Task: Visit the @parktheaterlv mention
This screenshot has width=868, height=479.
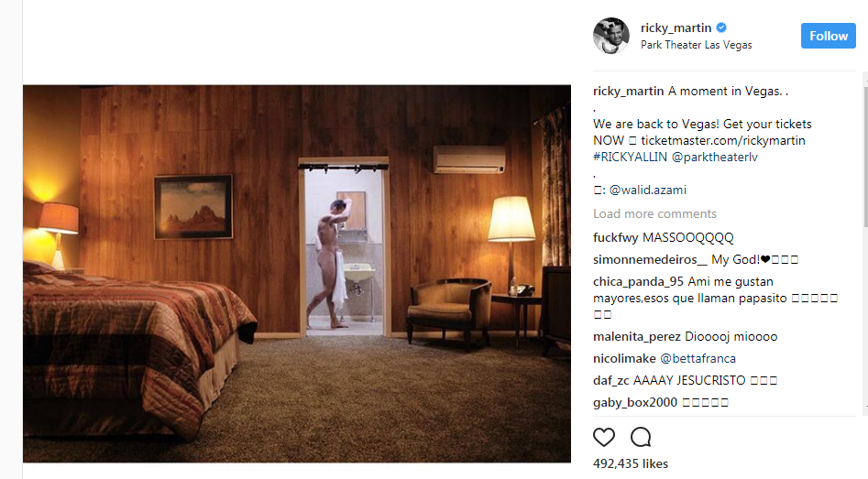Action: tap(715, 158)
